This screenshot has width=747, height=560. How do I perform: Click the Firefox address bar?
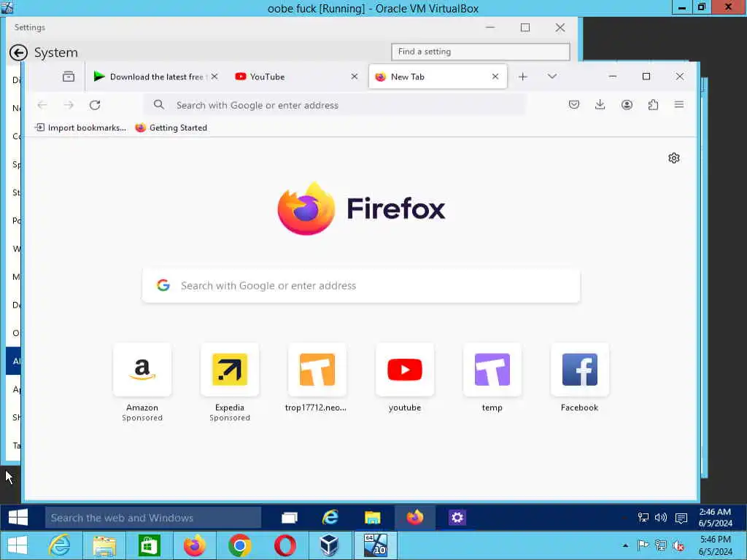(x=334, y=105)
